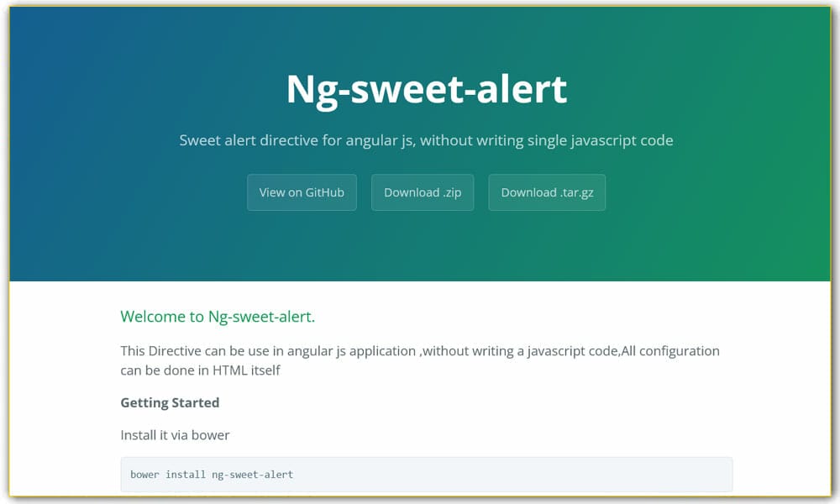This screenshot has width=840, height=504.
Task: Click the Welcome to Ng-sweet-alert heading link
Action: point(217,317)
